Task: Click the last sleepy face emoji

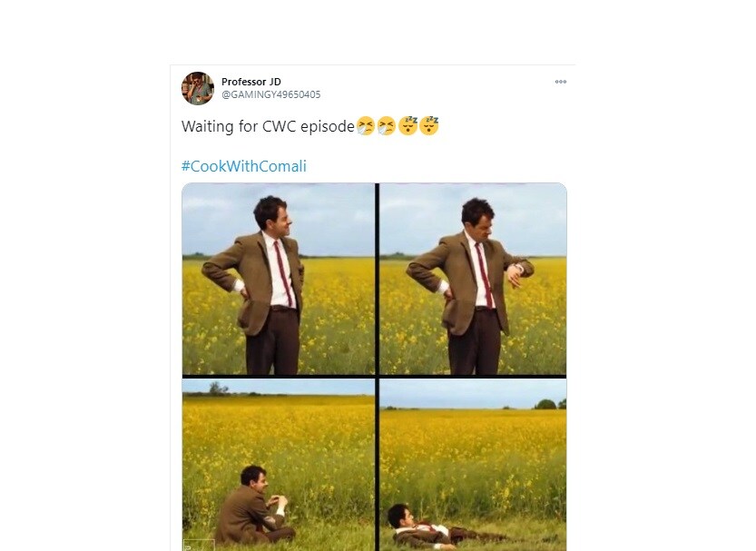Action: pyautogui.click(x=429, y=126)
